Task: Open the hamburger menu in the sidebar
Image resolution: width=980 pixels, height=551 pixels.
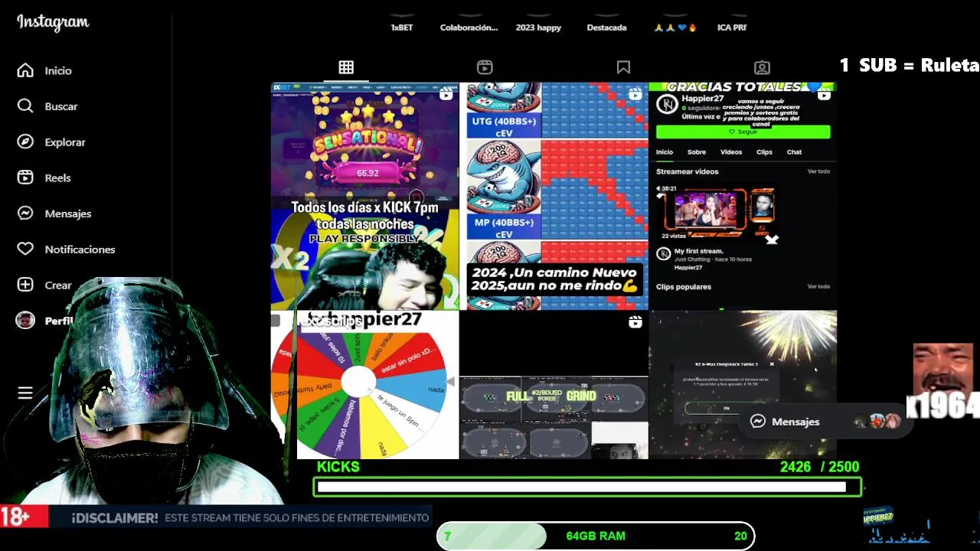Action: tap(25, 393)
